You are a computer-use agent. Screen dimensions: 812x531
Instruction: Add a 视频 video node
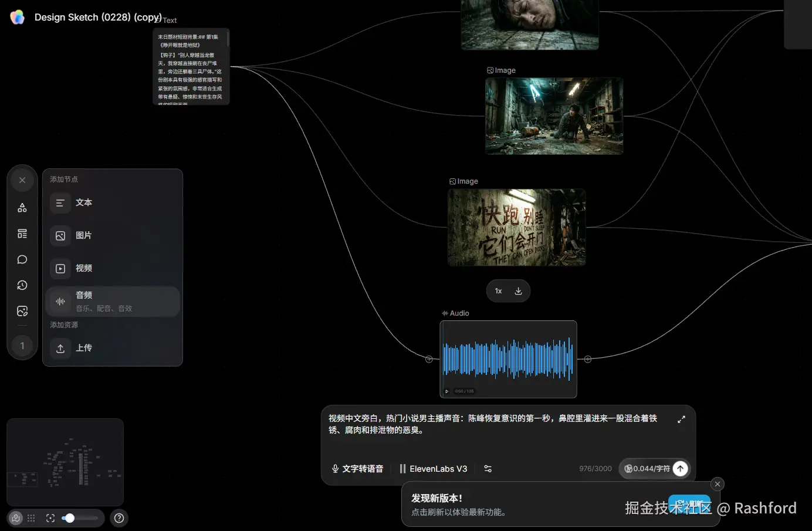(113, 269)
